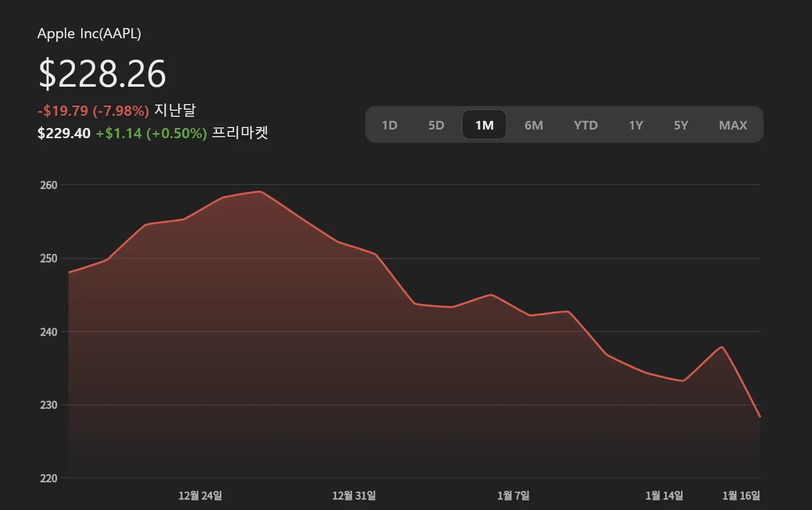The height and width of the screenshot is (510, 812).
Task: Select the 1D time range tab
Action: pos(390,125)
